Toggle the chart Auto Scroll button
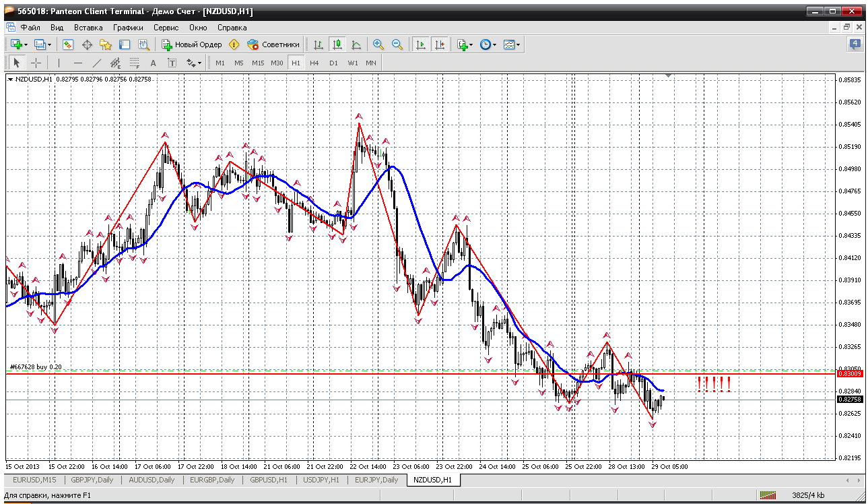The height and width of the screenshot is (504, 868). point(421,44)
